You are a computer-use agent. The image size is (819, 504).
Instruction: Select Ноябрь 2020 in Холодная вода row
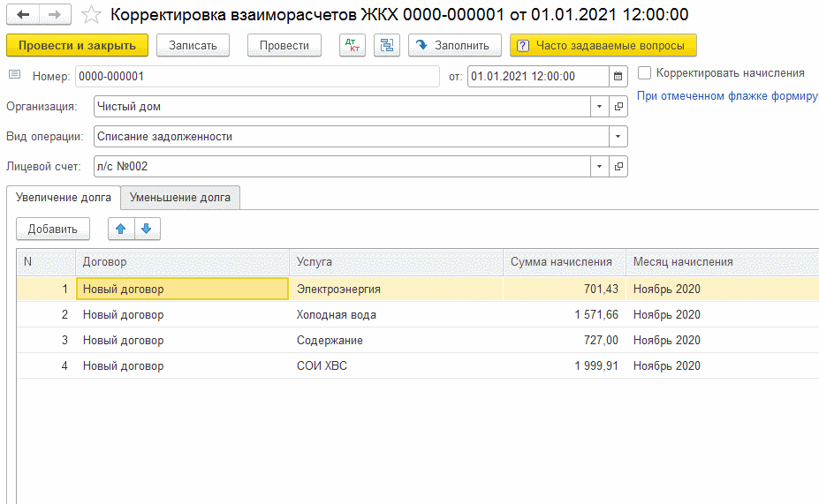click(723, 314)
